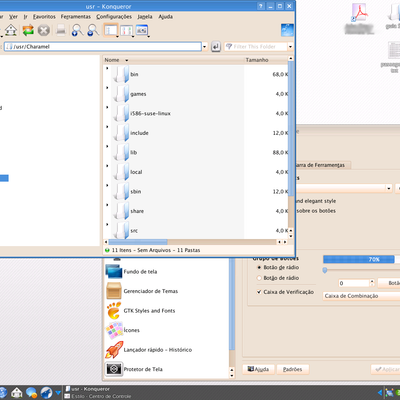Viewport: 400px width, 400px height.
Task: Open the widget style dropdown in Estilo window
Action: (389, 188)
